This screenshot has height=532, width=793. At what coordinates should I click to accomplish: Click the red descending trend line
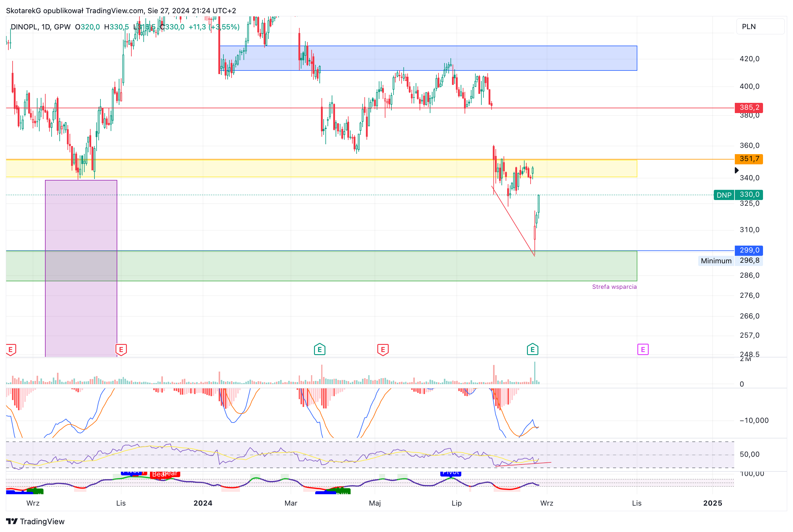coord(513,221)
